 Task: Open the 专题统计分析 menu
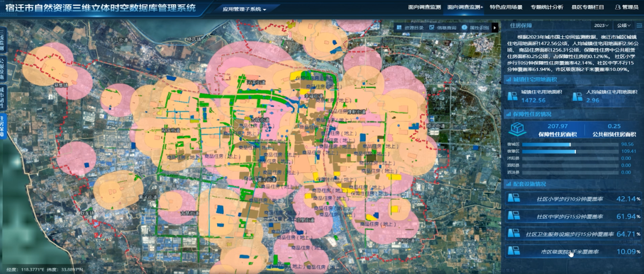(547, 8)
